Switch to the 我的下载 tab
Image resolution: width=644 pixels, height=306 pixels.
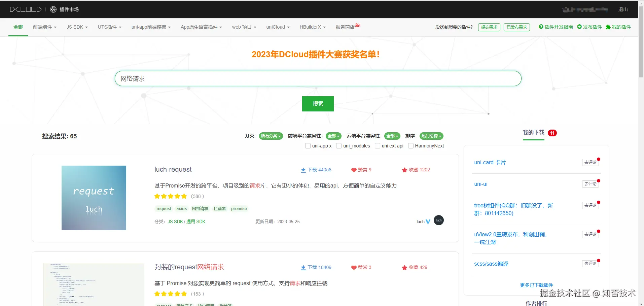coord(534,133)
